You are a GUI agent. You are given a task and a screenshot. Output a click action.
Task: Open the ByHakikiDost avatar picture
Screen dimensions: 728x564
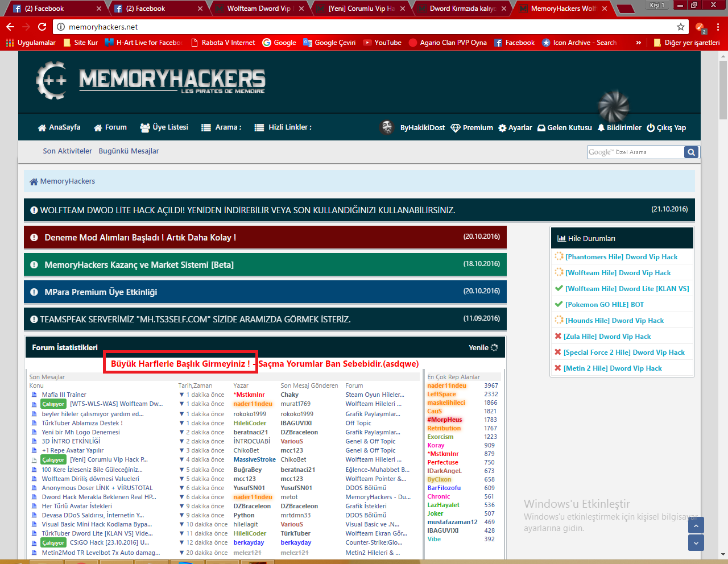pos(387,127)
